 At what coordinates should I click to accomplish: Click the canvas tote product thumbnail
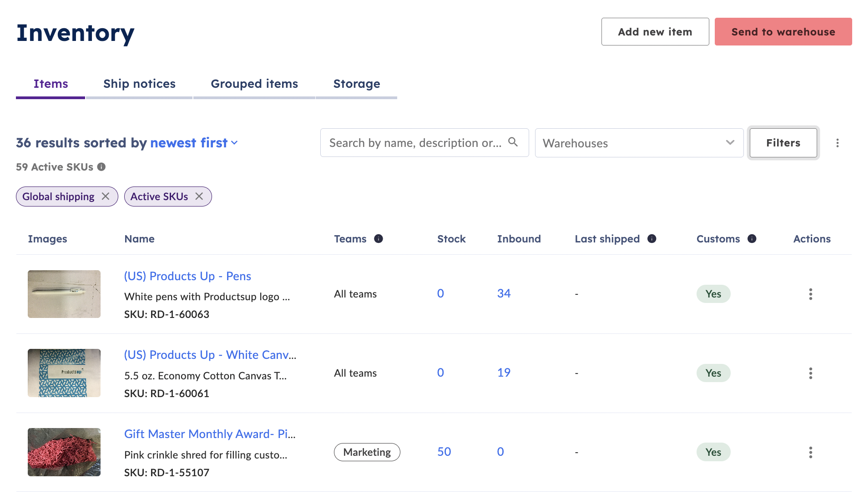tap(64, 373)
